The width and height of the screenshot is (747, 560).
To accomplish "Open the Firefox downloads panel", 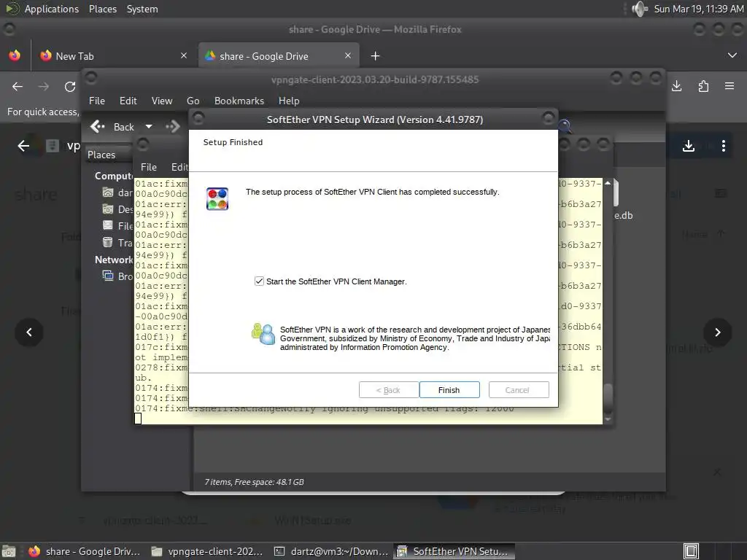I will [x=676, y=86].
